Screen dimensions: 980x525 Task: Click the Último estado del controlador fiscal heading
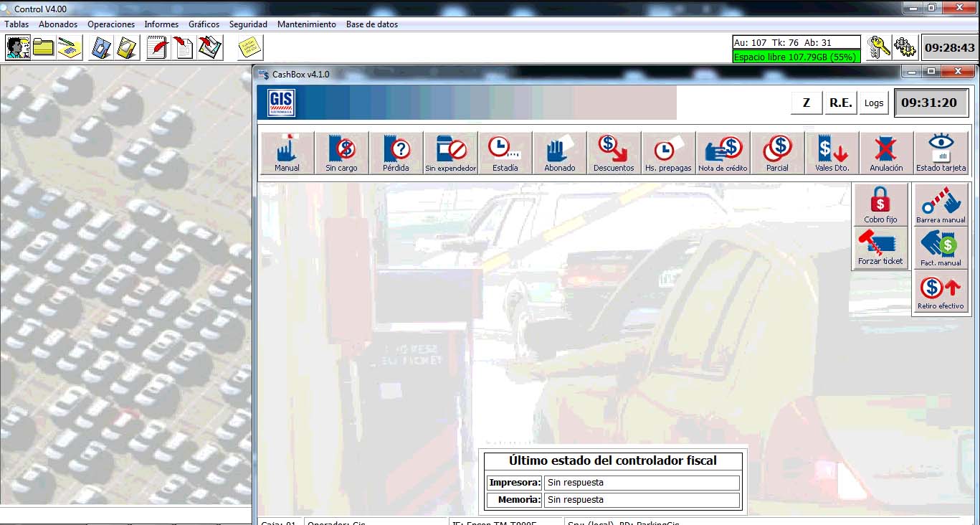(613, 460)
